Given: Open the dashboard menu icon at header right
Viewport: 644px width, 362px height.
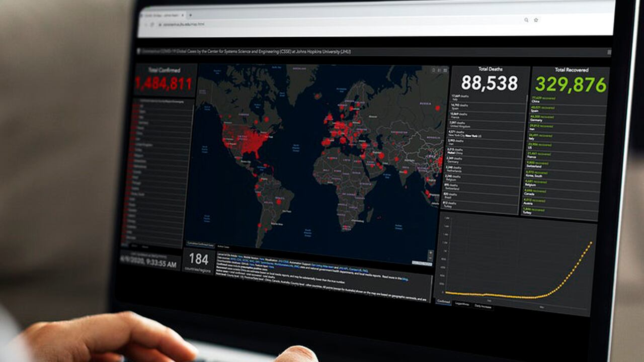Looking at the screenshot, I should click(x=609, y=52).
